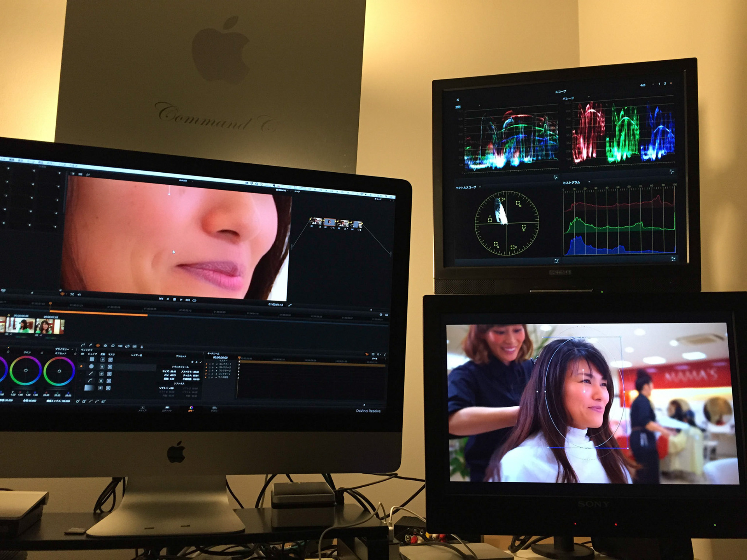Screen dimensions: 747x560
Task: Toggle loop playback icon
Action: pos(195,300)
